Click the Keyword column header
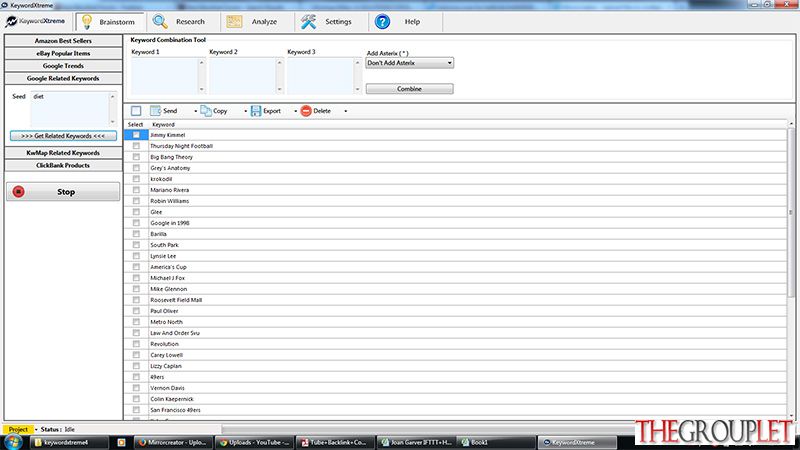The width and height of the screenshot is (800, 450). [163, 124]
